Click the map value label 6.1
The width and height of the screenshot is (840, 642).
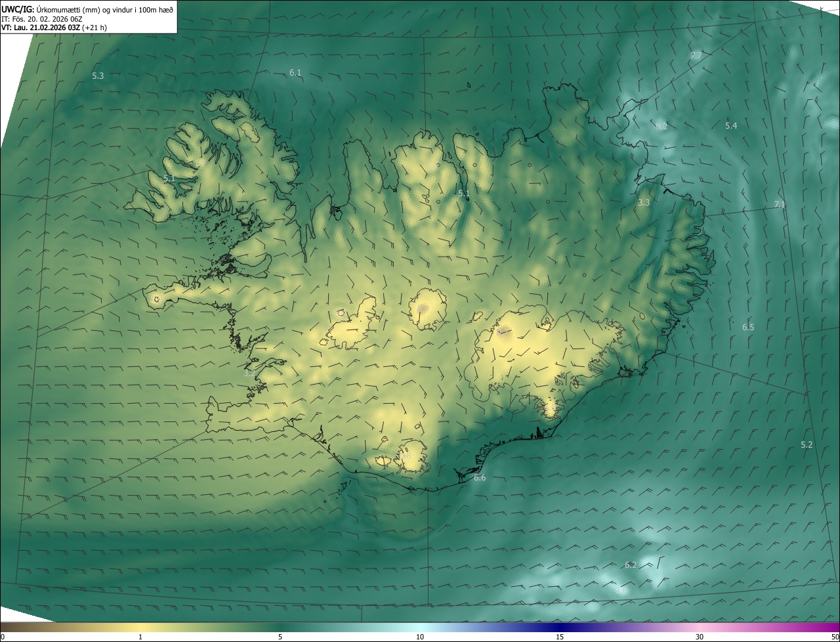tap(295, 72)
